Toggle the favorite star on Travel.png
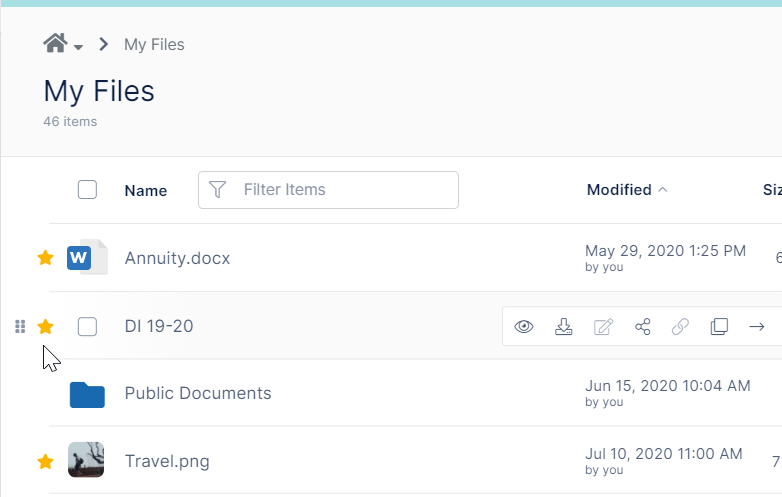 (45, 461)
